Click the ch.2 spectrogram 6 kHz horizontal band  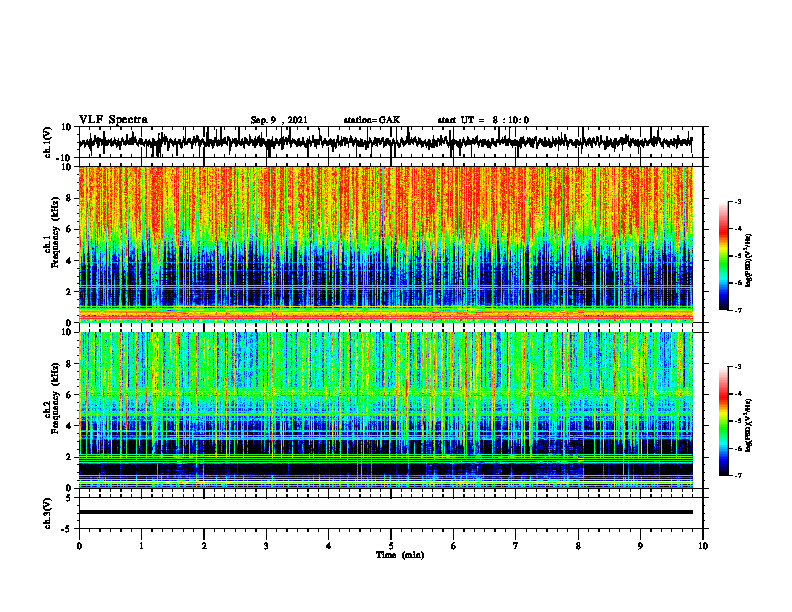385,393
